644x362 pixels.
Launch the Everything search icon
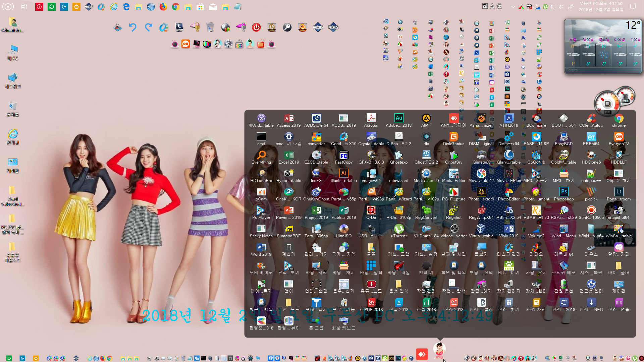click(x=261, y=157)
